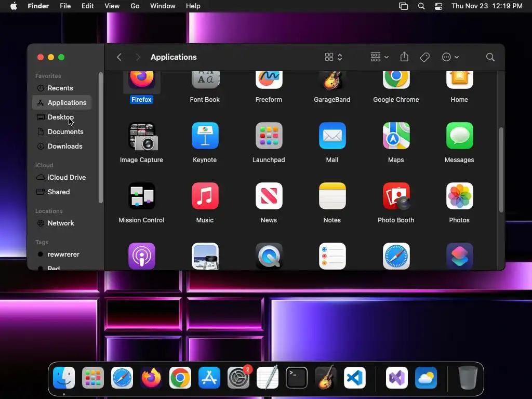Open the Group By dropdown
Image resolution: width=532 pixels, height=399 pixels.
[x=379, y=57]
